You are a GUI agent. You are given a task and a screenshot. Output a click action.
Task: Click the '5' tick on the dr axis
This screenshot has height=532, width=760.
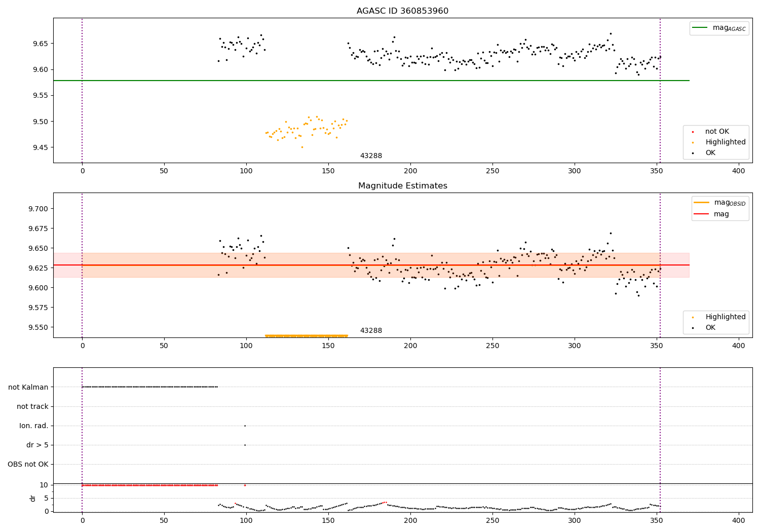[x=46, y=498]
